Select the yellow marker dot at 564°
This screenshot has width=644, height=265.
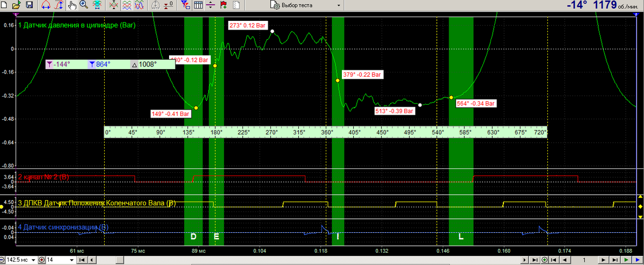(x=451, y=97)
